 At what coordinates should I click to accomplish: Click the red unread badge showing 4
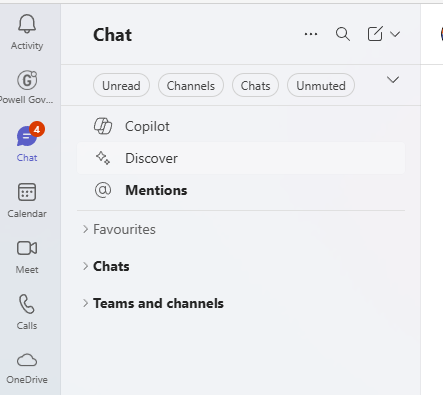(37, 129)
